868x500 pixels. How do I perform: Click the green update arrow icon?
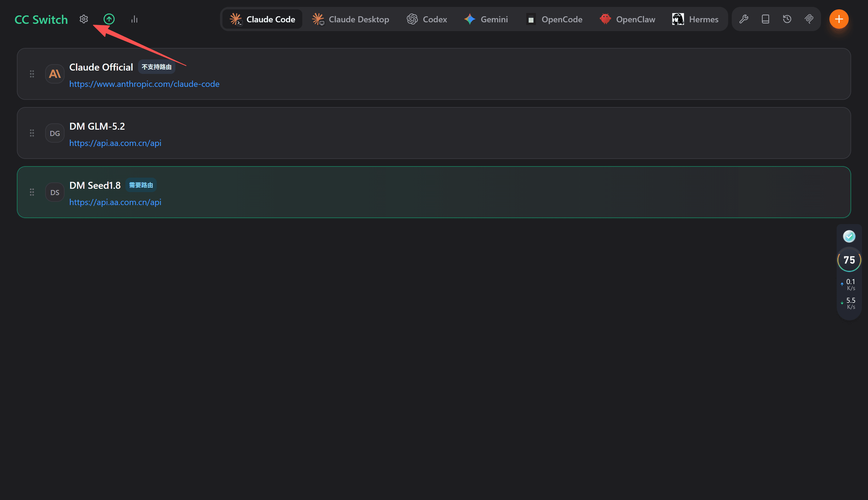[x=109, y=19]
